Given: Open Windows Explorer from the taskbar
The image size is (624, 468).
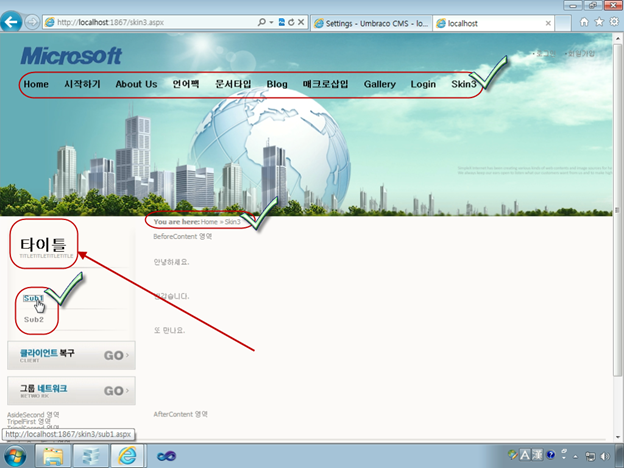Looking at the screenshot, I should (53, 456).
